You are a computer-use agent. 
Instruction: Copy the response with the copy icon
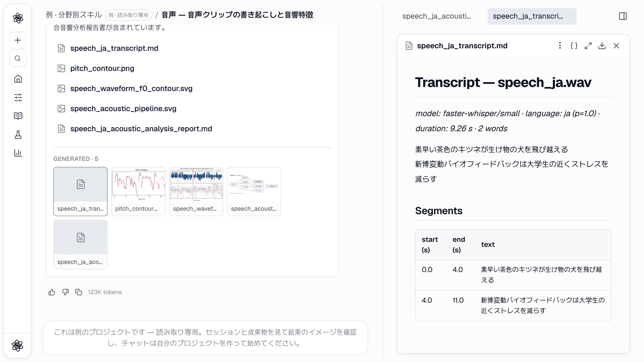[x=79, y=292]
